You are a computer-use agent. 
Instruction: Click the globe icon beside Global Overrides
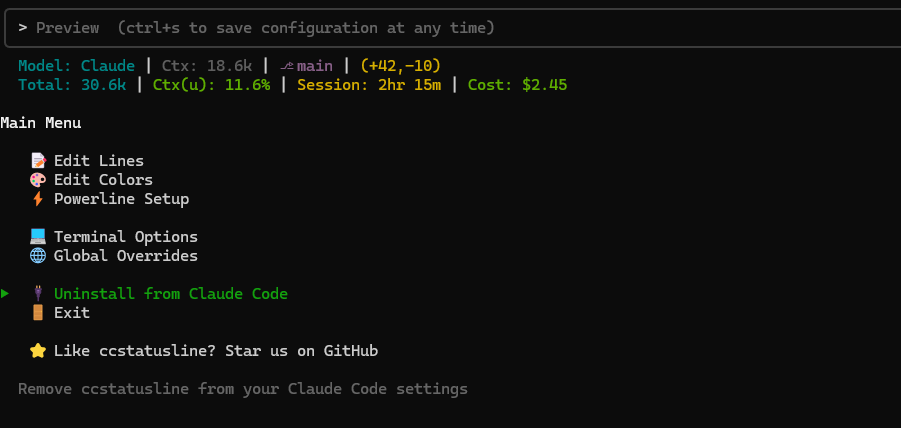[38, 256]
